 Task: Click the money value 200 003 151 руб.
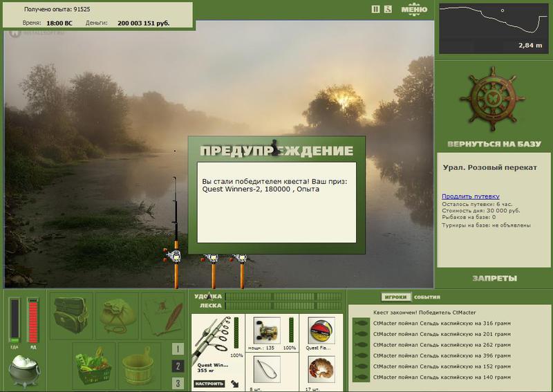[143, 24]
